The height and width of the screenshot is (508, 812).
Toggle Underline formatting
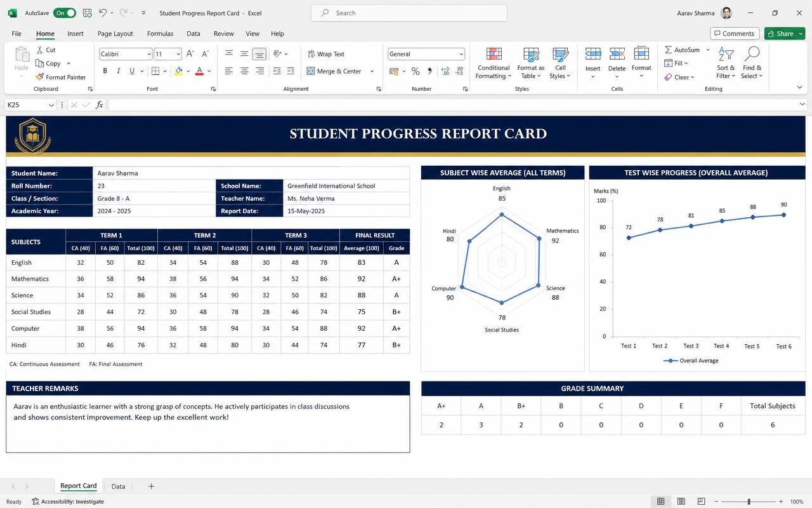pyautogui.click(x=132, y=71)
